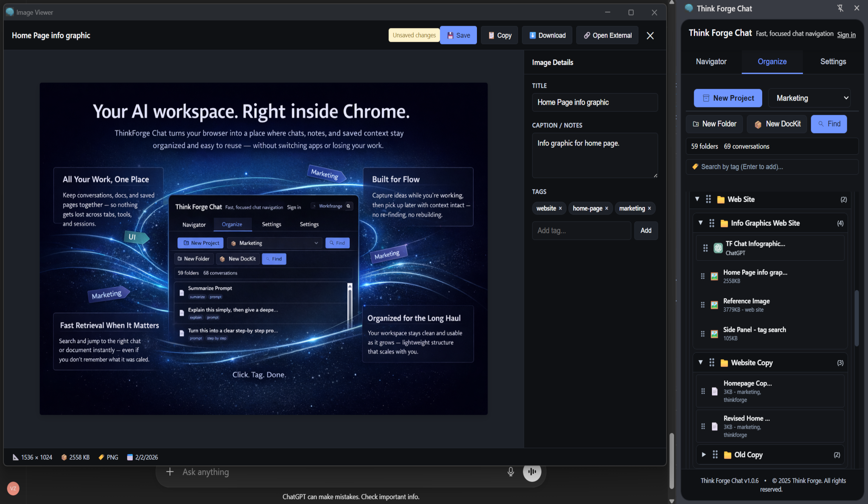Click drag handle of Side Panel - tag search
The height and width of the screenshot is (504, 868).
coord(703,334)
